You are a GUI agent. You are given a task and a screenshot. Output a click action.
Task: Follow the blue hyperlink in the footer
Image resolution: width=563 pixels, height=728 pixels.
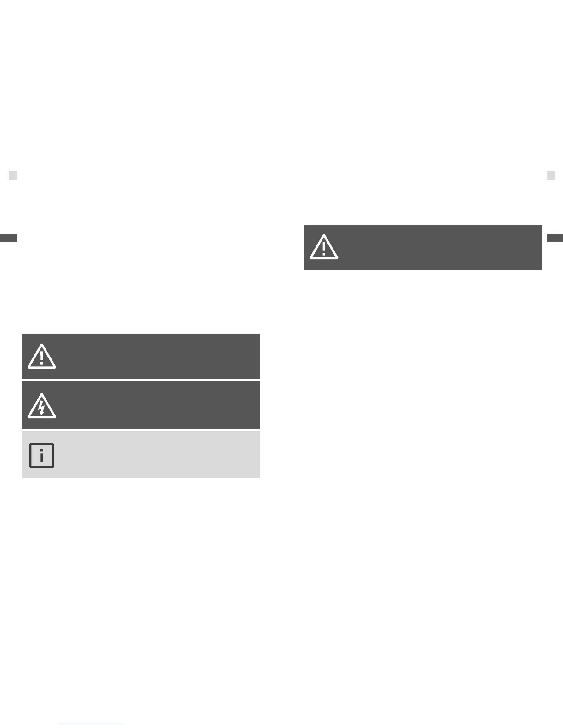tap(91, 724)
